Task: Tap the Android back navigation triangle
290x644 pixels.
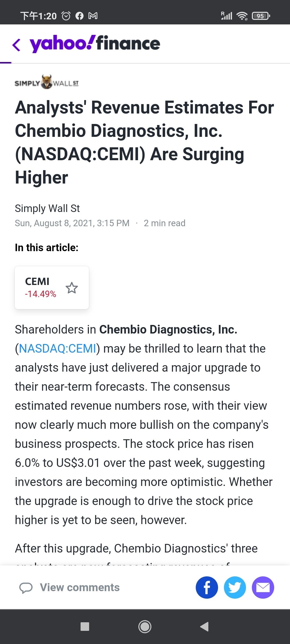Action: point(205,627)
